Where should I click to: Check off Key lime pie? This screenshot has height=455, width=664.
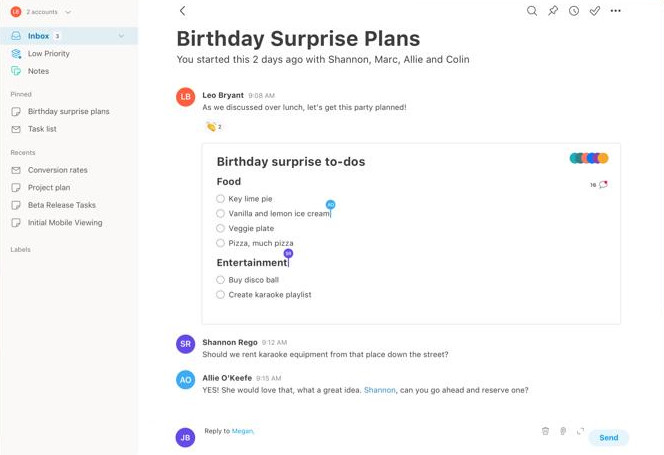pos(220,199)
